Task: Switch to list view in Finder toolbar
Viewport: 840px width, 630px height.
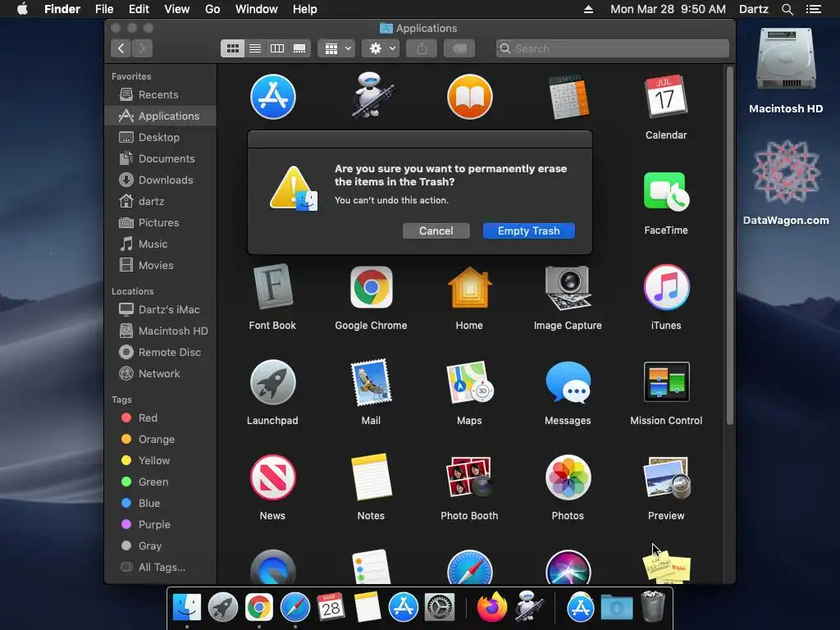Action: click(255, 48)
